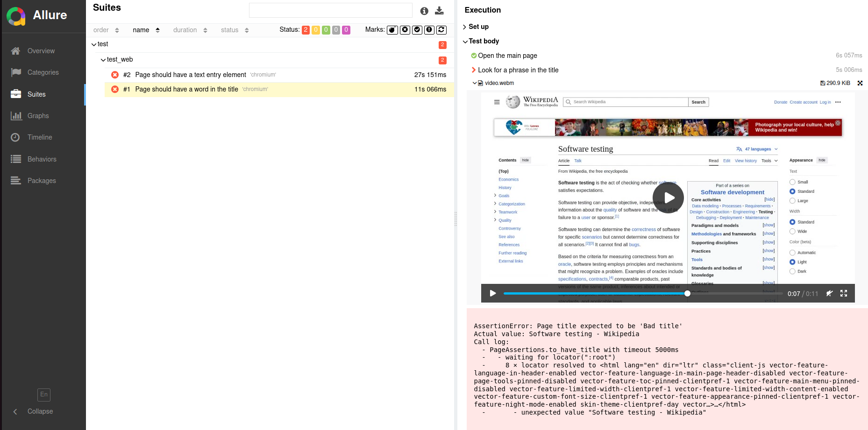Screen dimensions: 868x430
Task: Open the Timeline view
Action: pyautogui.click(x=40, y=137)
